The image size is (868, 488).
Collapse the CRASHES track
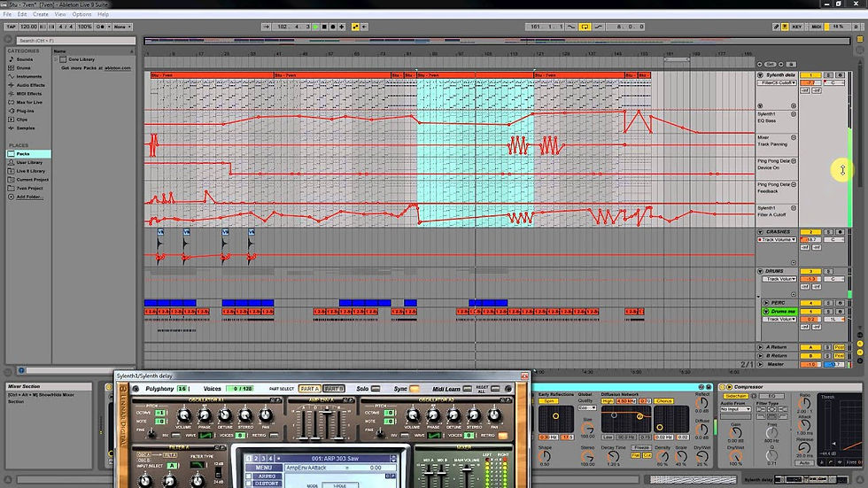click(761, 232)
